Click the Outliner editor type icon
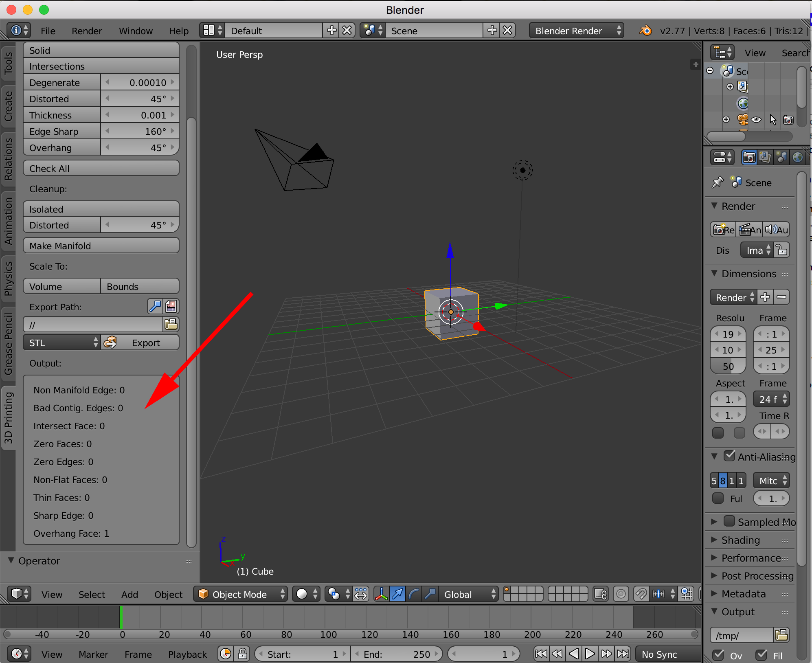 (722, 53)
